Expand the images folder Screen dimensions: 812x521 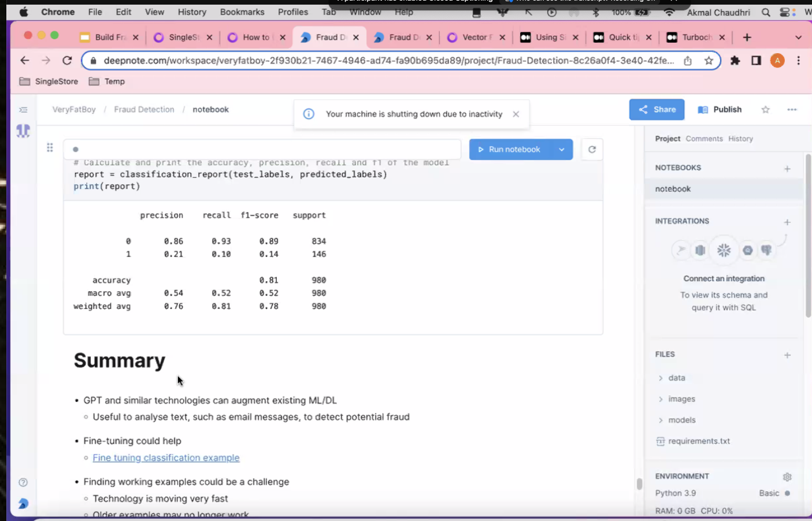681,399
